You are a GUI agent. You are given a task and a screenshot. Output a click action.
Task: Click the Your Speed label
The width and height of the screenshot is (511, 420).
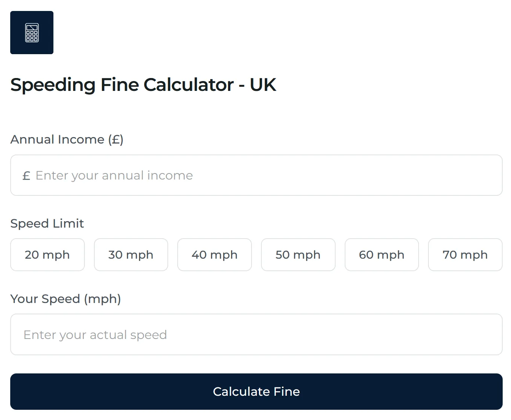click(66, 299)
